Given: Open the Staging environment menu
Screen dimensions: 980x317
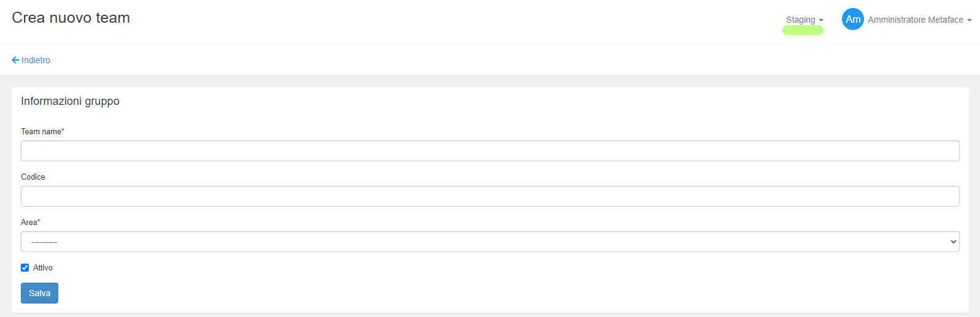Looking at the screenshot, I should (801, 20).
